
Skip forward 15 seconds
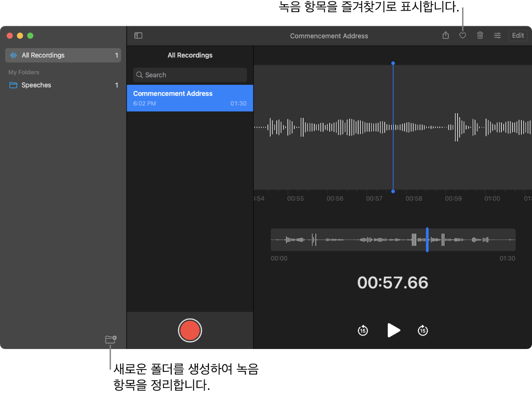pos(423,330)
